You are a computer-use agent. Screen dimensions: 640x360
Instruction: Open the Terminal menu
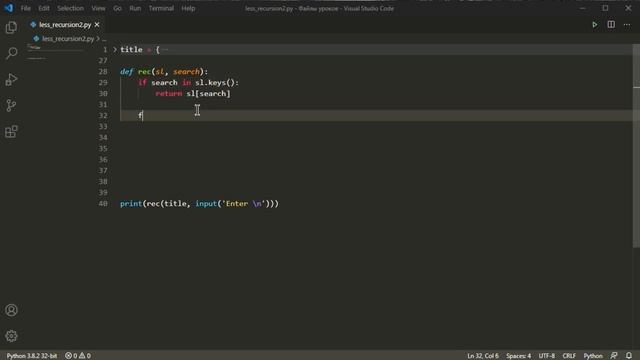pyautogui.click(x=161, y=8)
